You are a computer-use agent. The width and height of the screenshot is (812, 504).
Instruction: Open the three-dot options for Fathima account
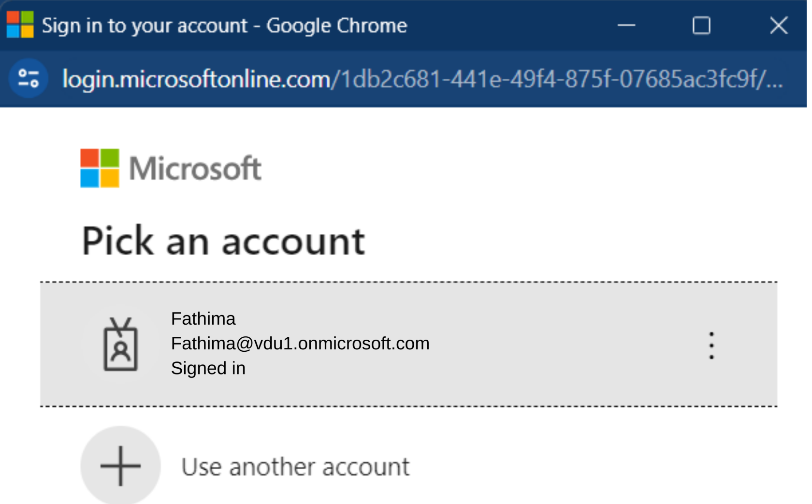tap(711, 345)
